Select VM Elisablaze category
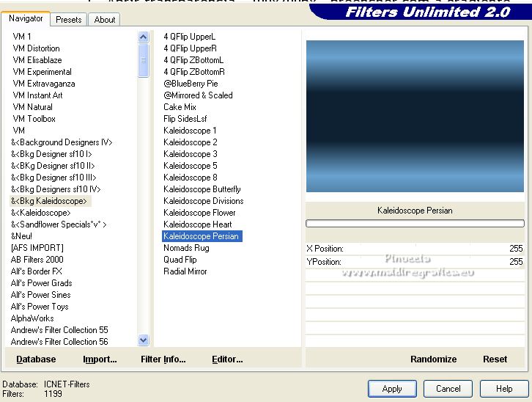532x402 pixels. (37, 60)
